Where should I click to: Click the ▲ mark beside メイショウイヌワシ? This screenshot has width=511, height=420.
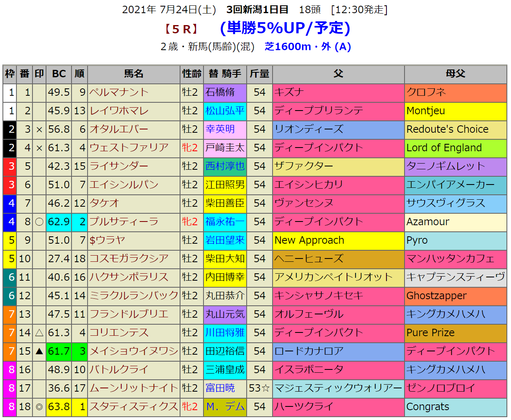pyautogui.click(x=39, y=351)
